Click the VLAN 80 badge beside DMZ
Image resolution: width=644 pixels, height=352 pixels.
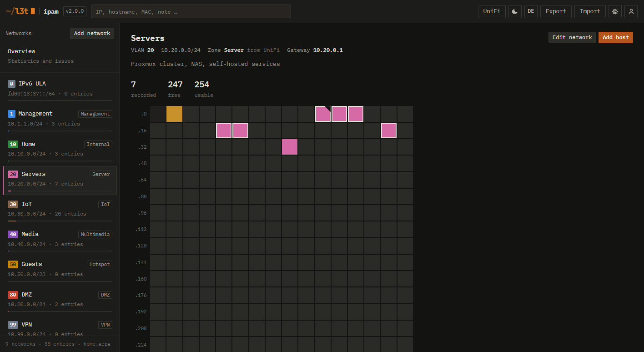(13, 295)
